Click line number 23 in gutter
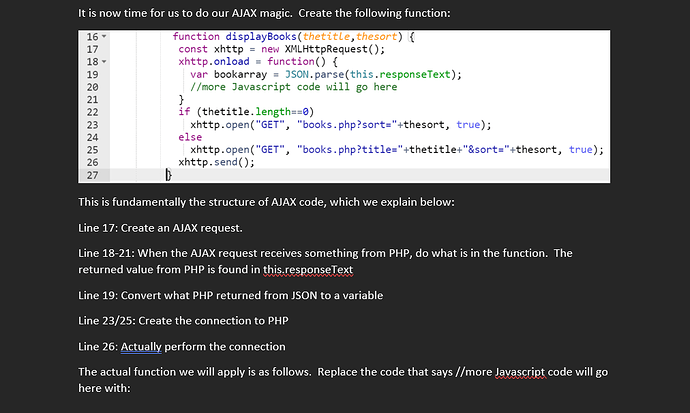The width and height of the screenshot is (690, 413). 92,125
